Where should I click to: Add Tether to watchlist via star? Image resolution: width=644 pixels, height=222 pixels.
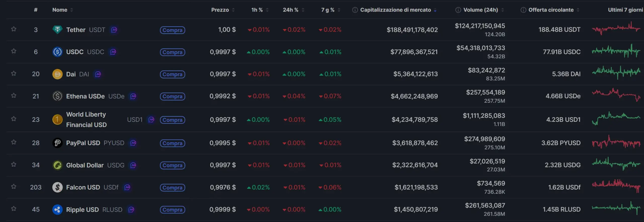pyautogui.click(x=14, y=29)
